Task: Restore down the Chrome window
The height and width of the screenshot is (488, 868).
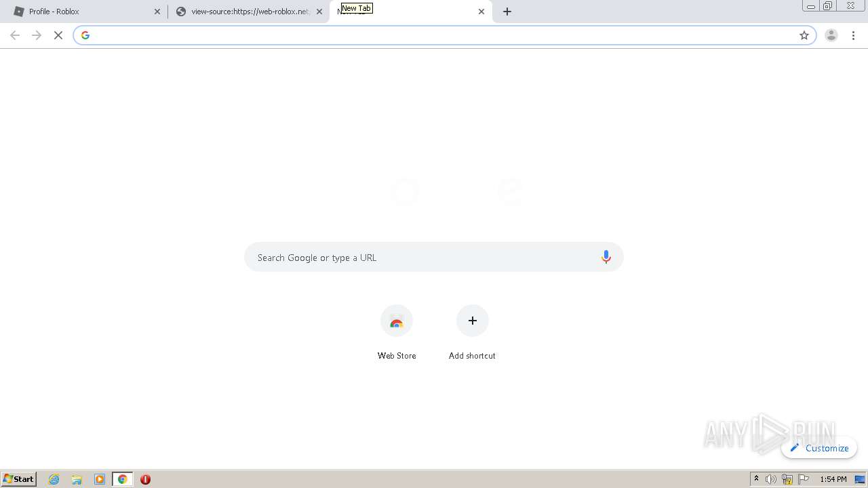Action: click(828, 6)
